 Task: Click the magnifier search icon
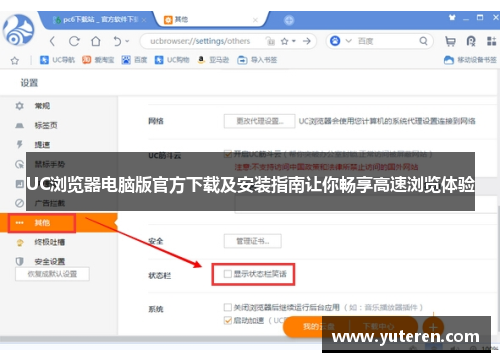click(423, 41)
